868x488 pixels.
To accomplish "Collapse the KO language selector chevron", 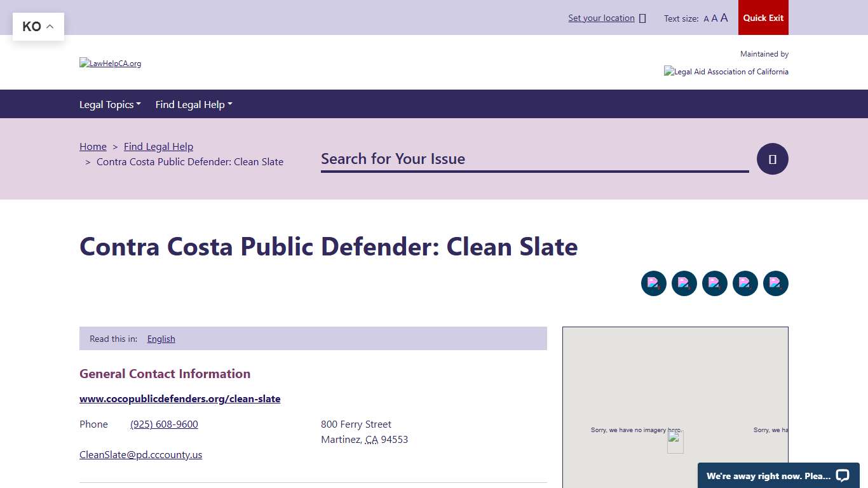I will click(50, 26).
